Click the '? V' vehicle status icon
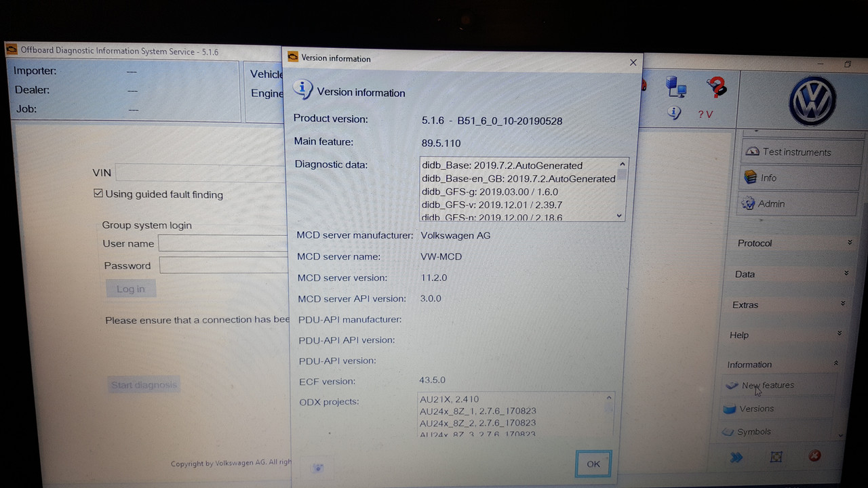 (705, 115)
